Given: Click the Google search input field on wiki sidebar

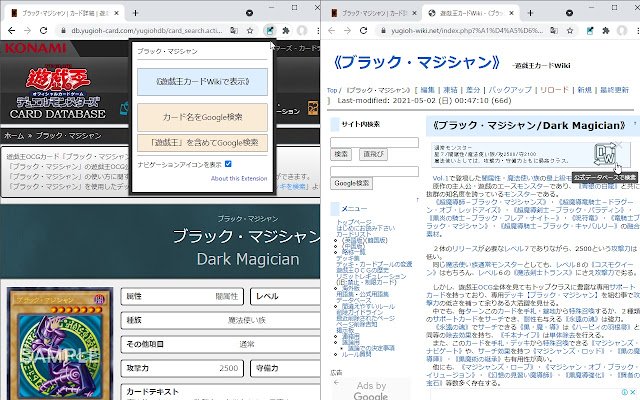Looking at the screenshot, I should pos(374,171).
